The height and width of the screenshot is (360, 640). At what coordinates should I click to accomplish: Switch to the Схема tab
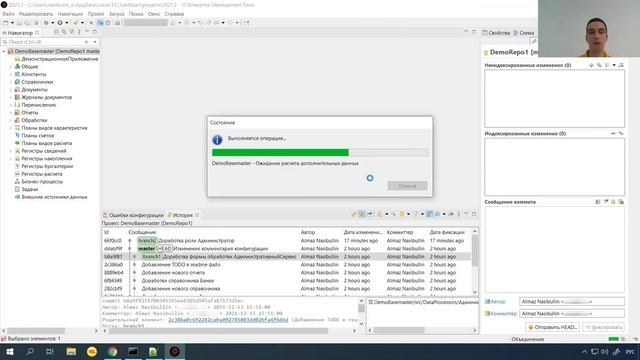coord(524,33)
